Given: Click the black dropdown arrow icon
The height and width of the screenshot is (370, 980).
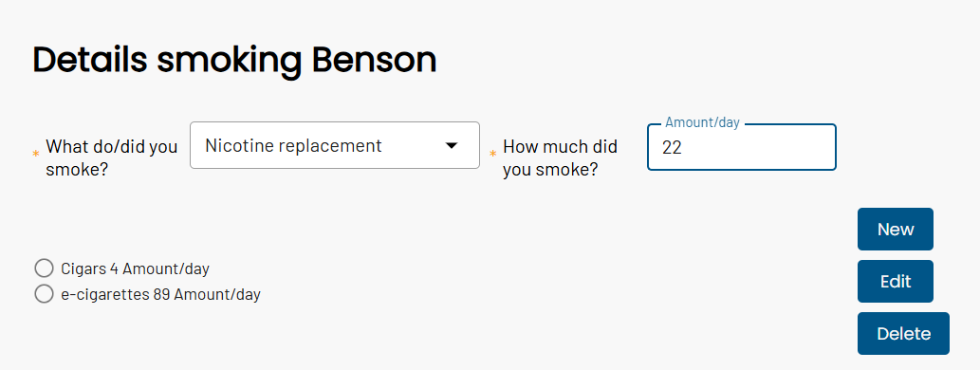Looking at the screenshot, I should tap(452, 145).
